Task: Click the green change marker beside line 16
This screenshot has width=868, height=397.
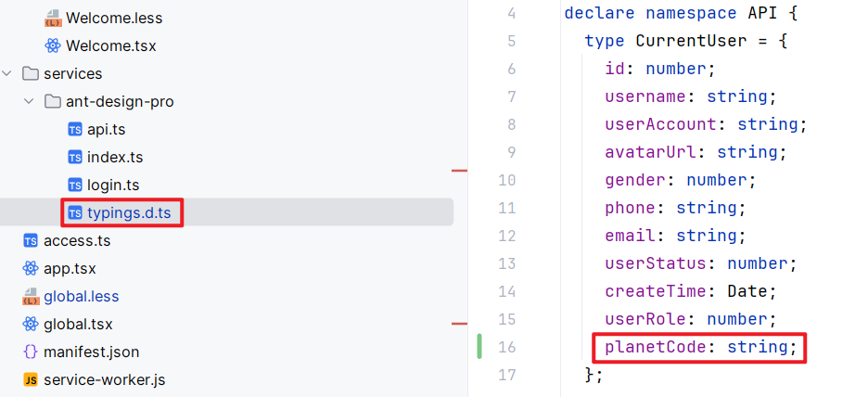Action: click(x=479, y=348)
